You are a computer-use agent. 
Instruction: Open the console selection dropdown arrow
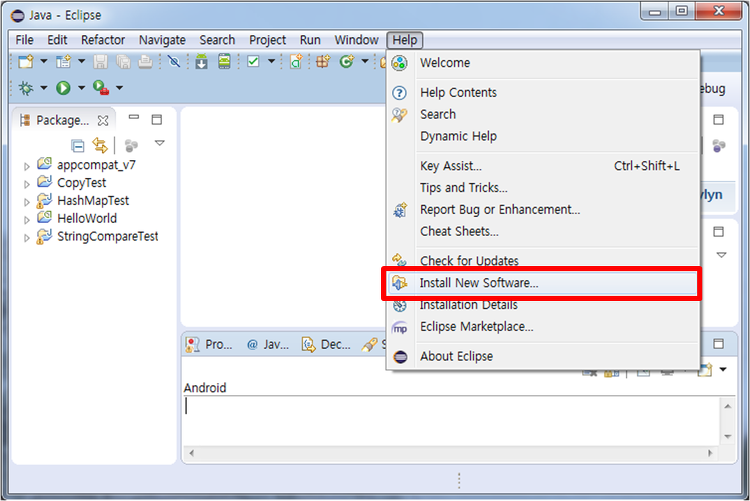coord(723,369)
